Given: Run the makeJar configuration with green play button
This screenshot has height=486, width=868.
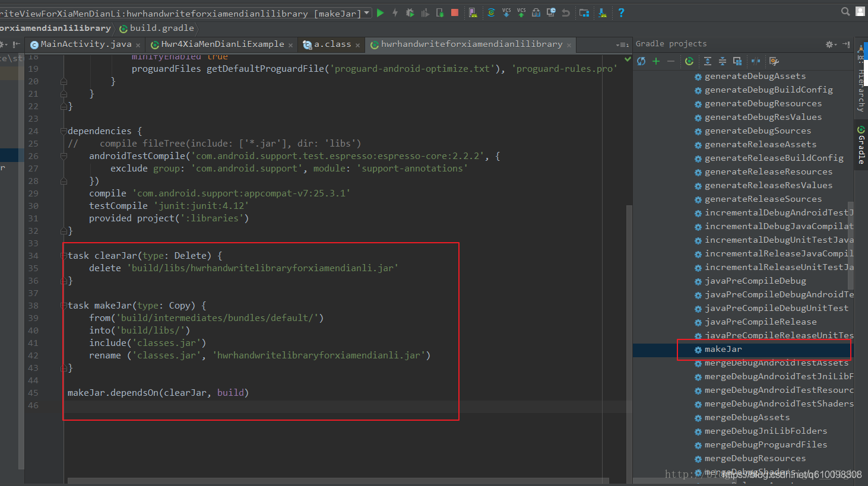Looking at the screenshot, I should coord(381,12).
